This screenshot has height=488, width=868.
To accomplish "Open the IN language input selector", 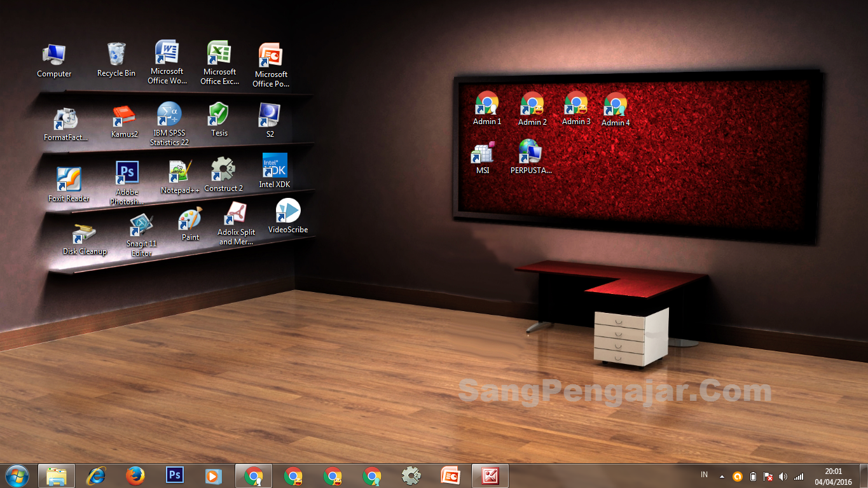I will point(704,475).
